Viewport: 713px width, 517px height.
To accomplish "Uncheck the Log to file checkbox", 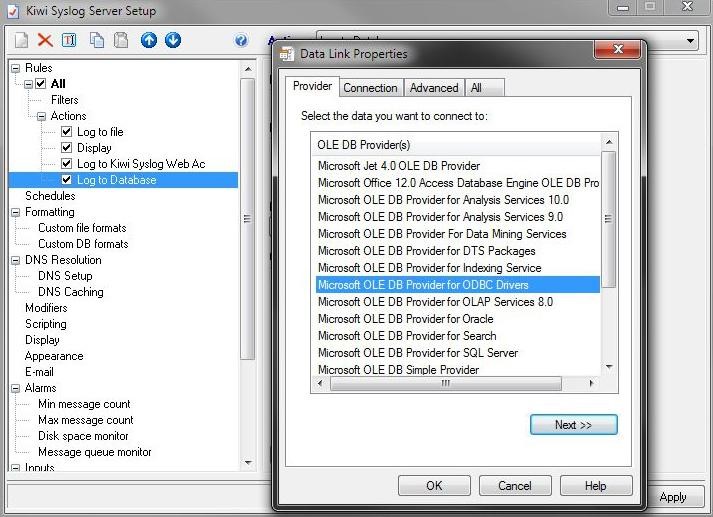I will point(66,132).
